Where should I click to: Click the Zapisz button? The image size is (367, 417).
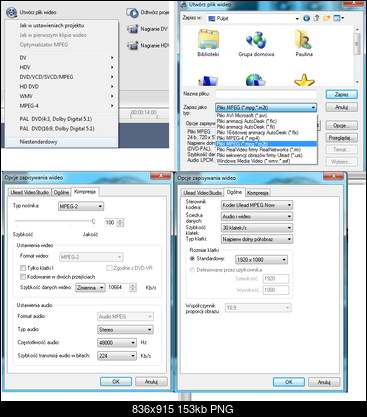[x=342, y=94]
